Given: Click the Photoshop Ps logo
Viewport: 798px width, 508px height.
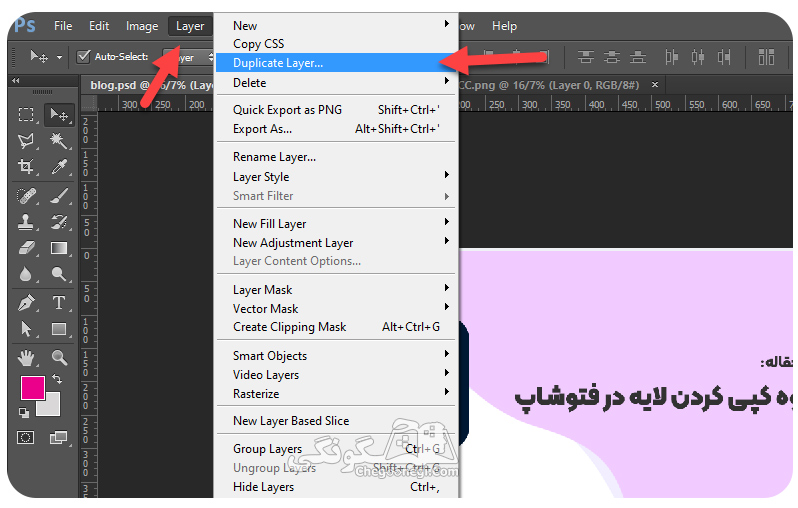Looking at the screenshot, I should [24, 24].
